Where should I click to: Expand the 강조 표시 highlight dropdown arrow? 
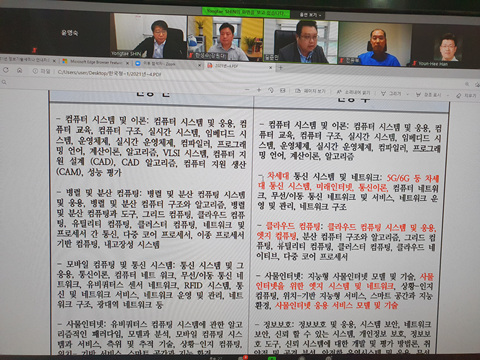[x=447, y=95]
